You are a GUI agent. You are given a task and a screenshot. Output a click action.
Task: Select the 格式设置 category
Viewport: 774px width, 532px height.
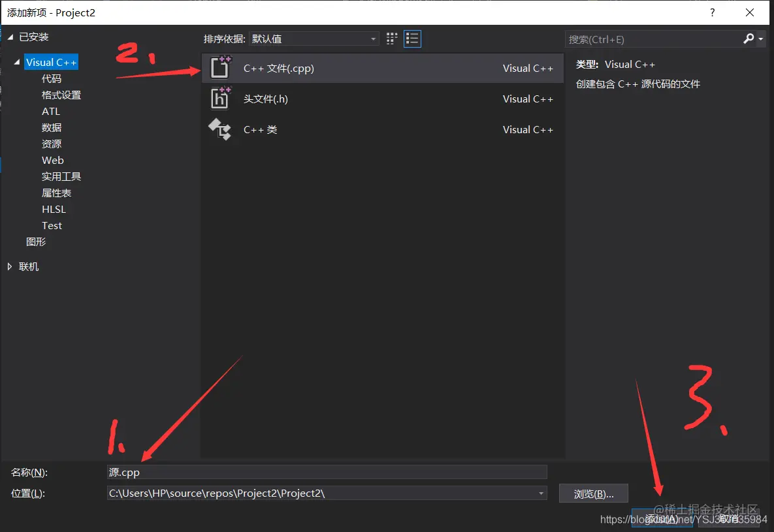pos(61,95)
